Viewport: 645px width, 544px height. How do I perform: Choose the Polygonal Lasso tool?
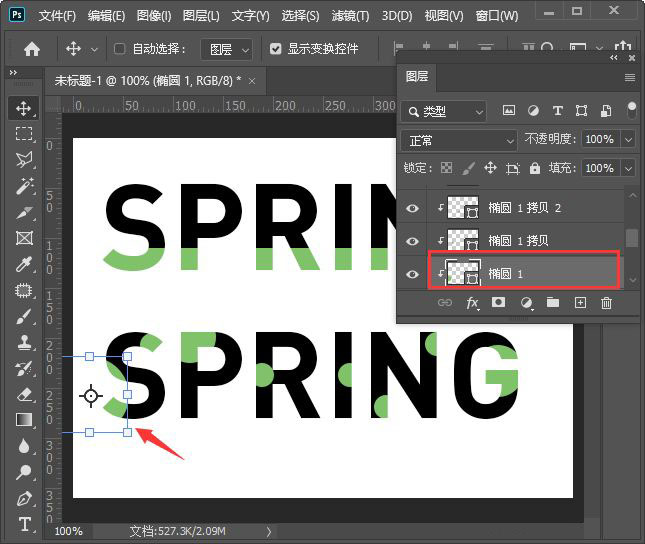click(x=23, y=160)
